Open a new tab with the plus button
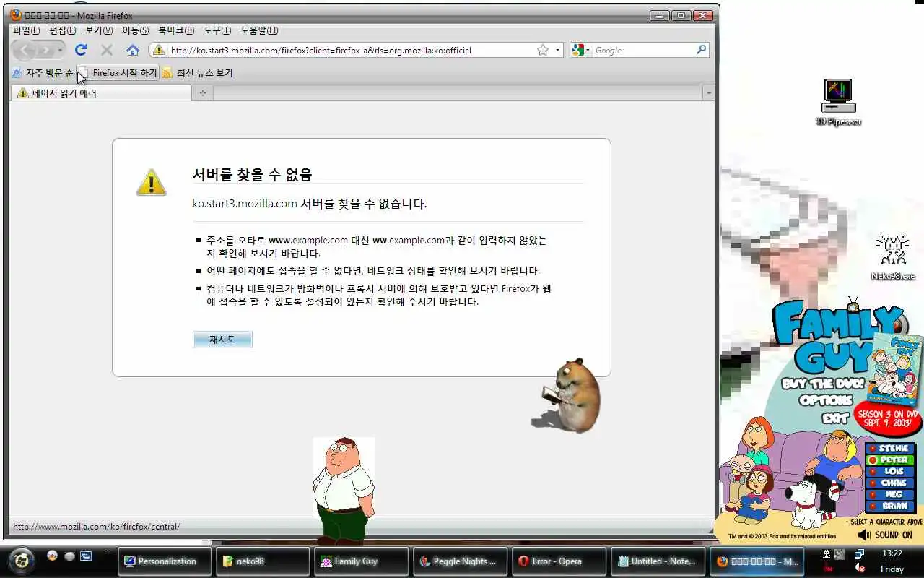The image size is (924, 578). click(203, 92)
